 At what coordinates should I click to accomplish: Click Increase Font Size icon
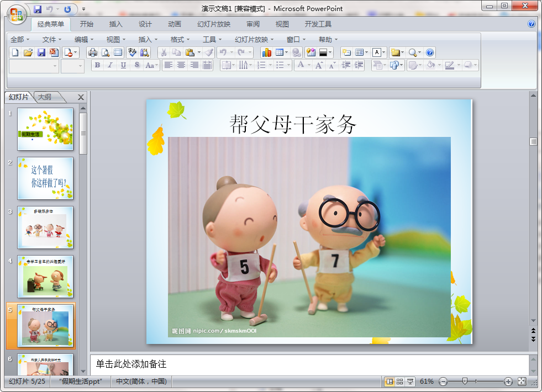319,65
